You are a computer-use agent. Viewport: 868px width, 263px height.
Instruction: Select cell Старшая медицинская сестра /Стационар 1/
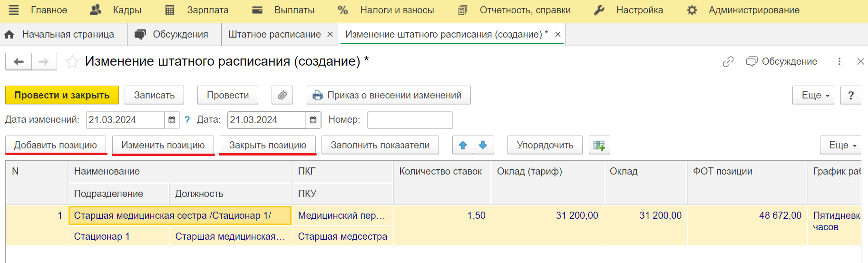tap(180, 215)
